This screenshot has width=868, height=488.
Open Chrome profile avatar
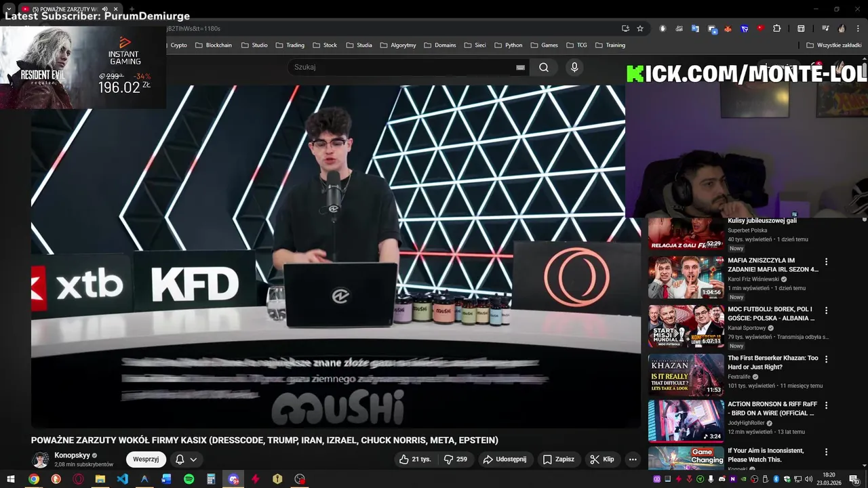(842, 28)
